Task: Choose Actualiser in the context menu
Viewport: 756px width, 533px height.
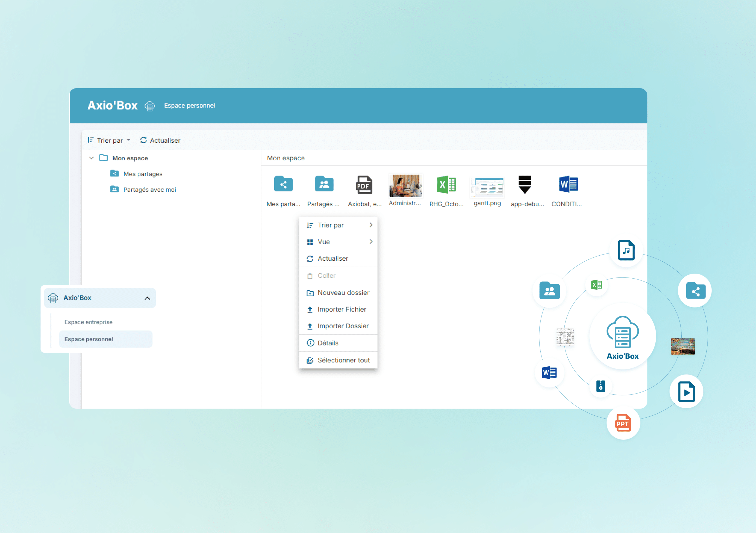Action: point(338,259)
